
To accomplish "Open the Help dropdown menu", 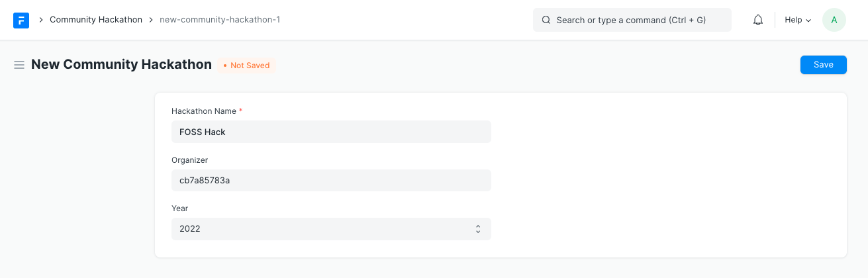I will coord(797,20).
